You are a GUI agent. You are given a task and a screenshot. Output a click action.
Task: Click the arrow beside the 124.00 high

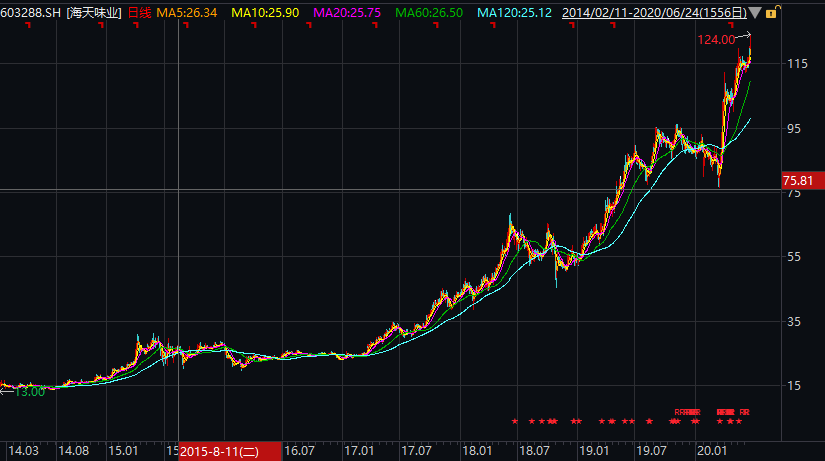(743, 36)
